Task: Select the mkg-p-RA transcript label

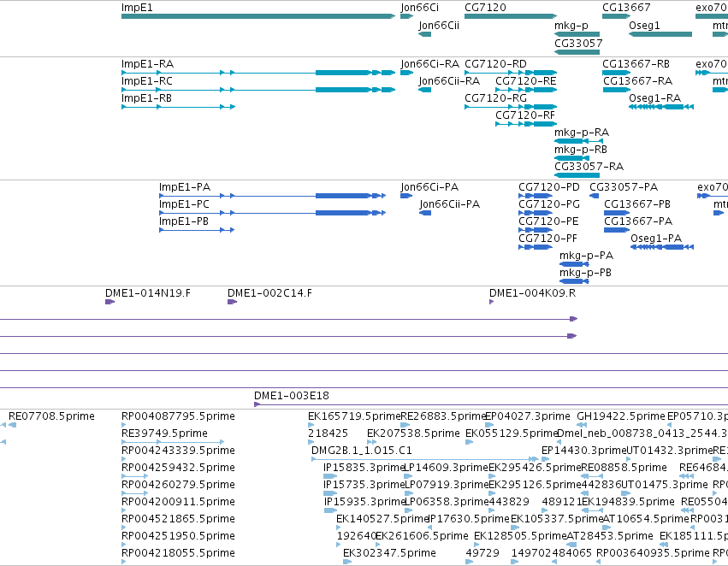Action: pos(582,133)
